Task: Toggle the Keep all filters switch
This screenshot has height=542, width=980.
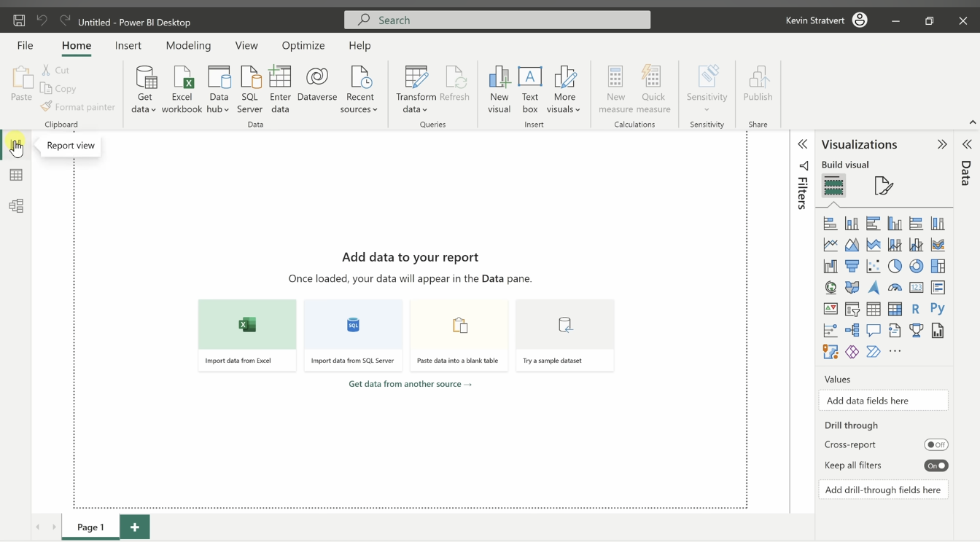Action: tap(936, 466)
